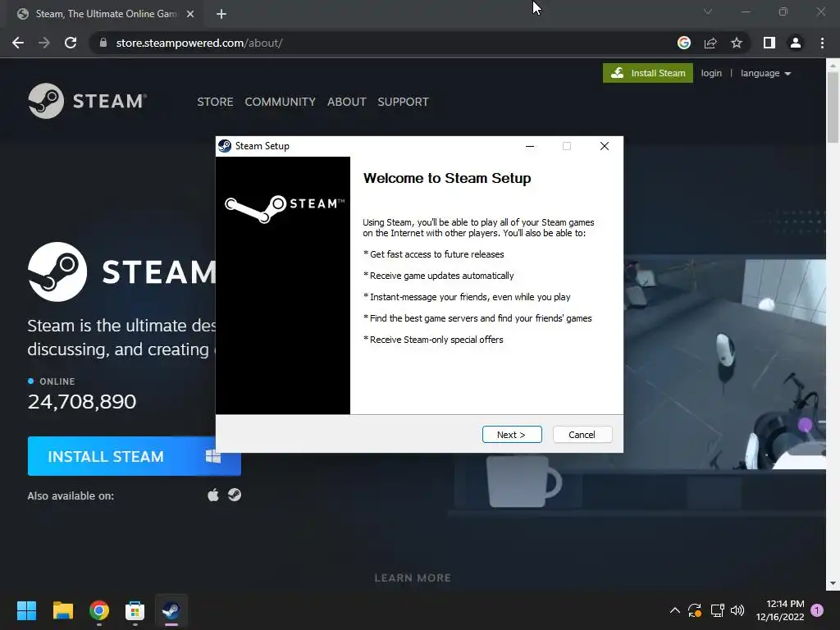
Task: Open the STORE menu
Action: point(215,102)
